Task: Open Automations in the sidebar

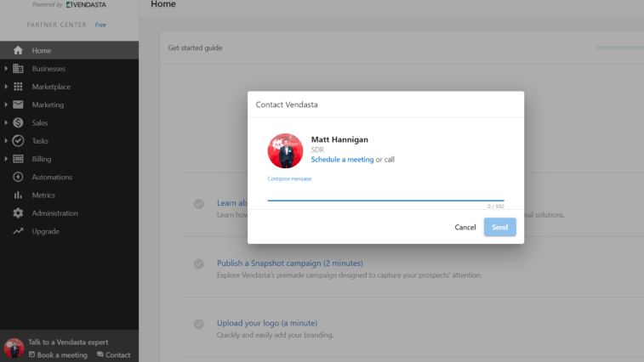Action: 69,177
